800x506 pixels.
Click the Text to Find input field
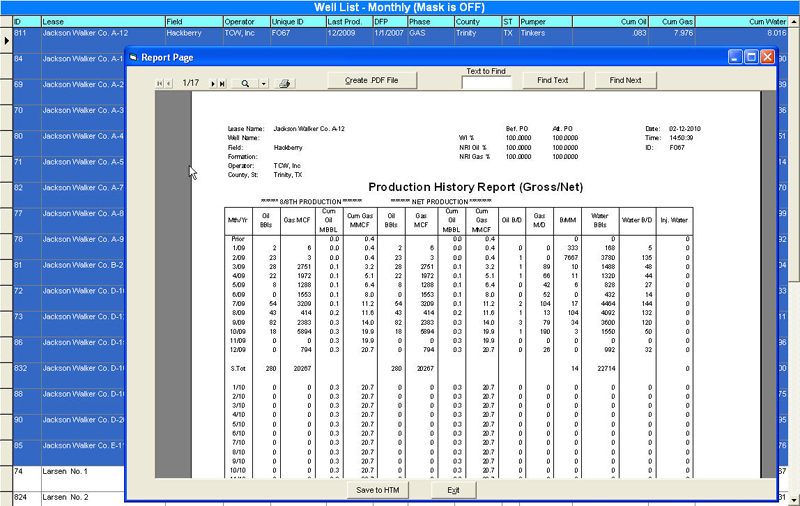click(x=486, y=83)
